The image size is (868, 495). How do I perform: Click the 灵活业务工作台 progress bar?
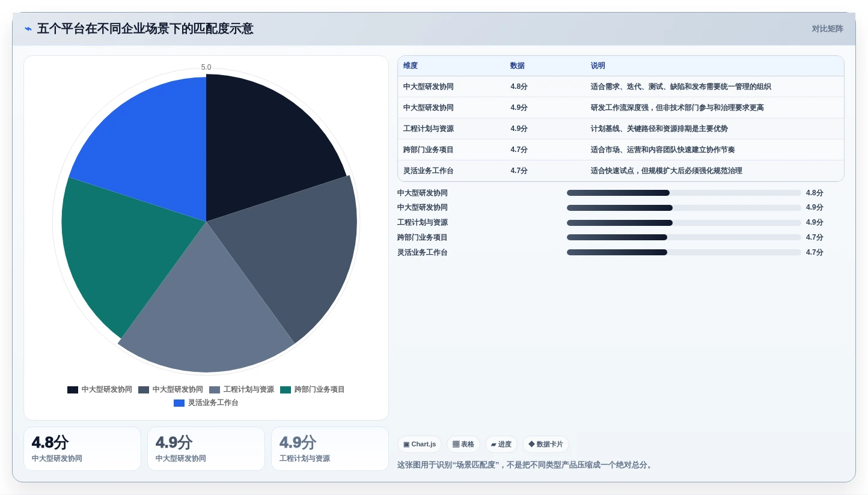coord(684,252)
